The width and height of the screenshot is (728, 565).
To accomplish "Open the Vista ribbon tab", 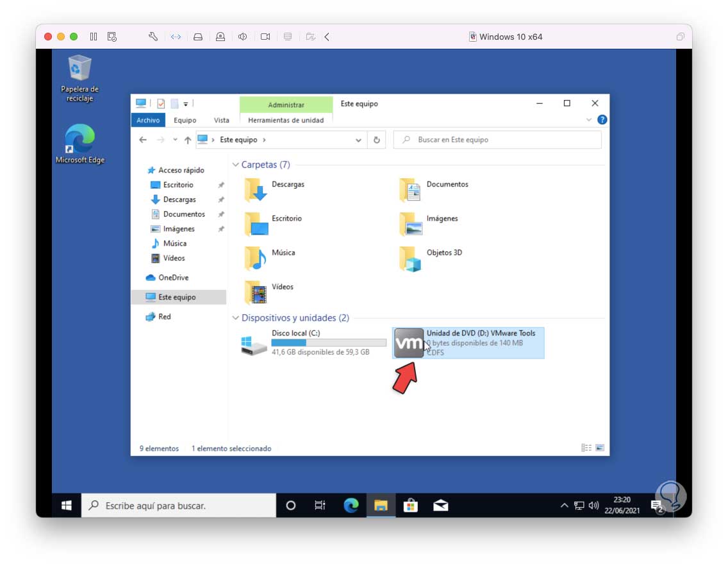I will 222,120.
